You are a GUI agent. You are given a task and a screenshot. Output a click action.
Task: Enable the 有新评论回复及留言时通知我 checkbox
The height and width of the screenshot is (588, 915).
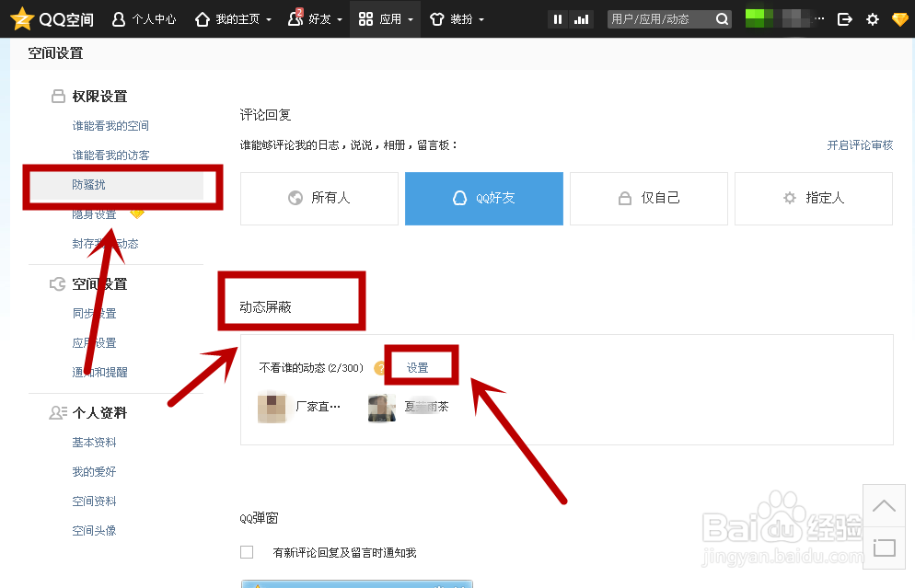[x=246, y=551]
